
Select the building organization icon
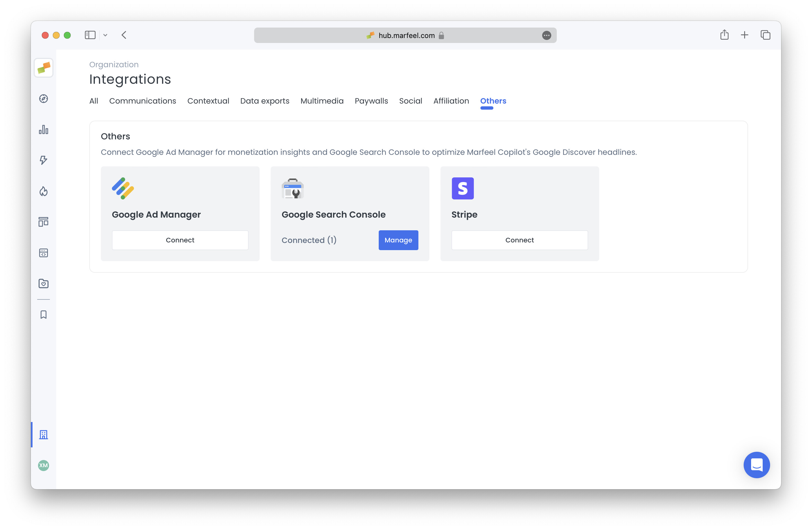43,434
